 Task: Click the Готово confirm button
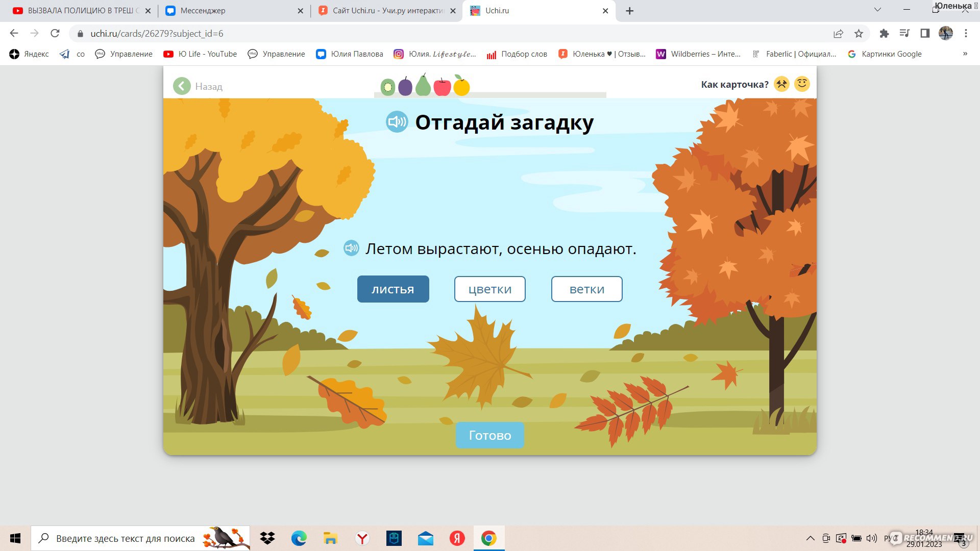point(490,435)
